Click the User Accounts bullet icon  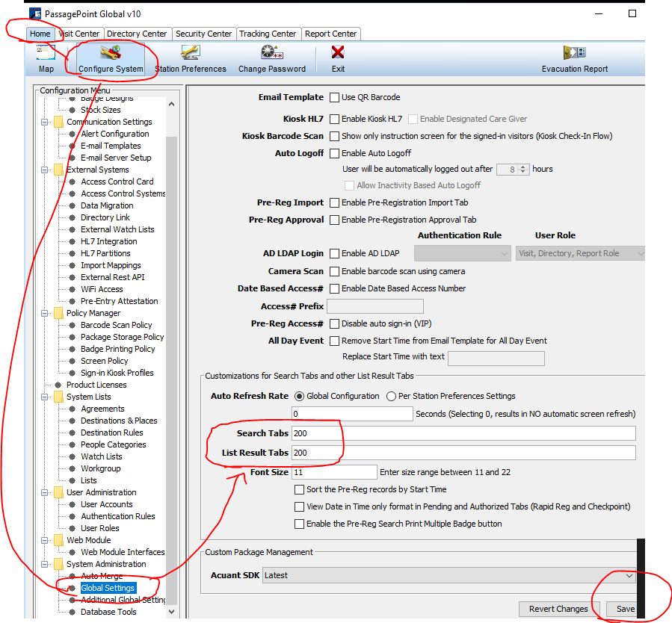(x=72, y=504)
